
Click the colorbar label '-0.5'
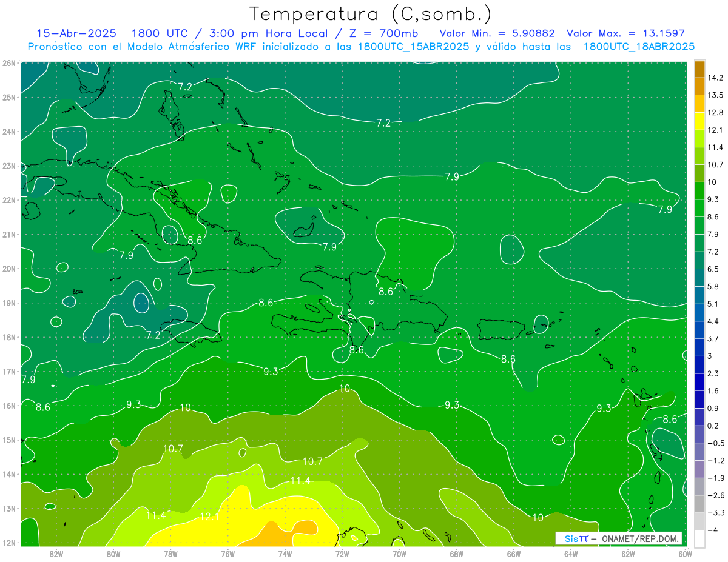click(x=716, y=443)
